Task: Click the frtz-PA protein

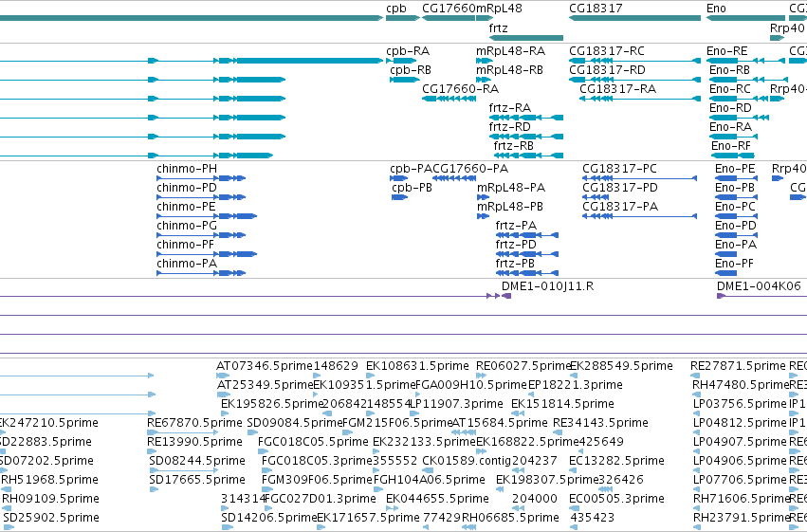Action: (527, 235)
